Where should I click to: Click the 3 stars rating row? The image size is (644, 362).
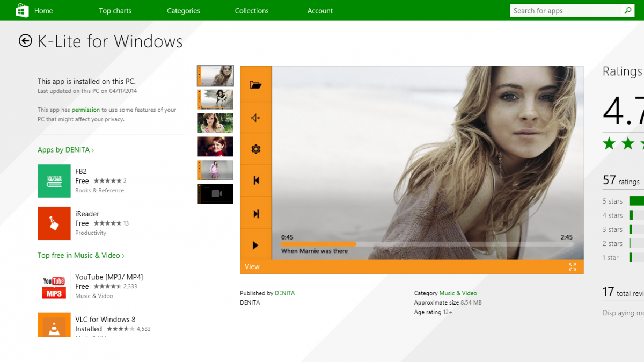pyautogui.click(x=623, y=229)
